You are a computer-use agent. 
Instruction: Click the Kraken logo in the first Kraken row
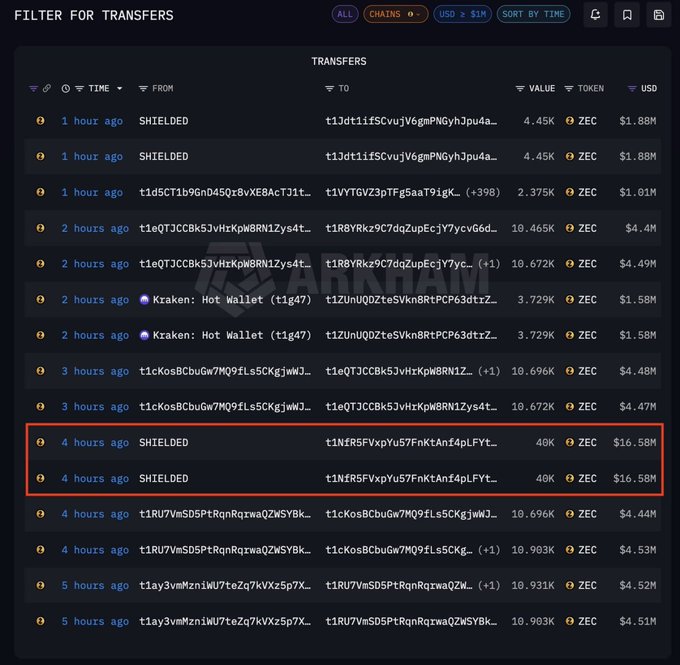click(x=144, y=299)
